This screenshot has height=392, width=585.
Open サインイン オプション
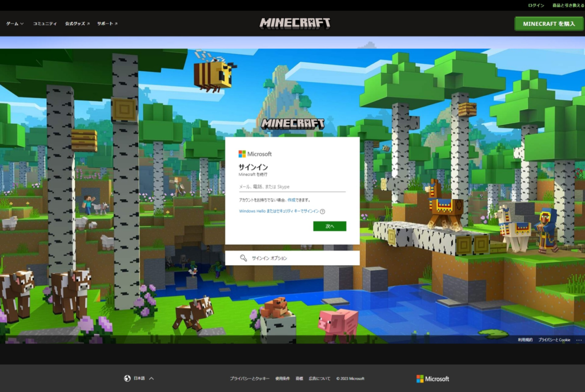pos(292,258)
